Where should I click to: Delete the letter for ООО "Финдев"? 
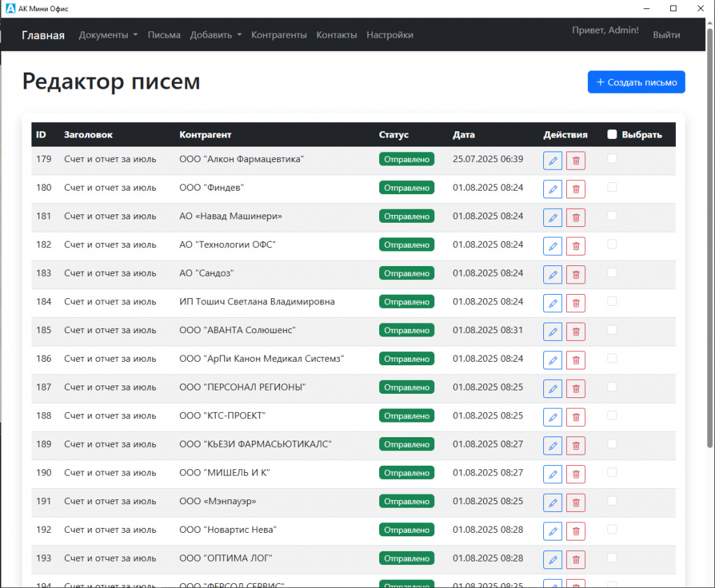point(575,189)
